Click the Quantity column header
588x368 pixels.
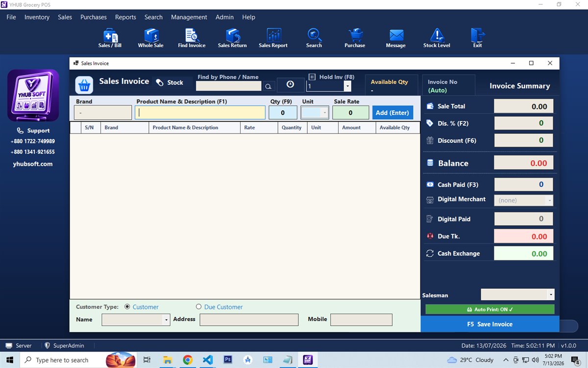pyautogui.click(x=292, y=128)
